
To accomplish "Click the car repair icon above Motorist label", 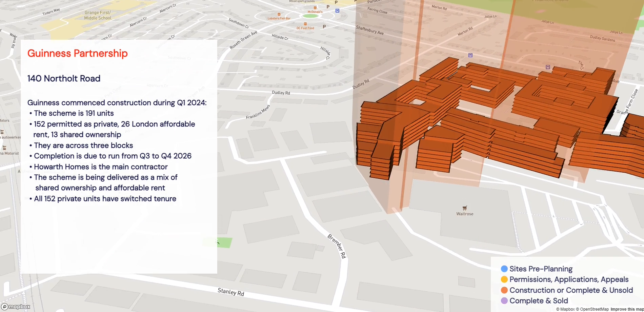I will pyautogui.click(x=4, y=148).
